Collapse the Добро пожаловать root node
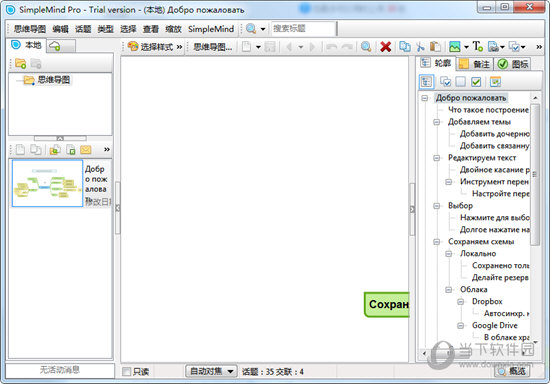Image resolution: width=550 pixels, height=384 pixels. coord(424,98)
